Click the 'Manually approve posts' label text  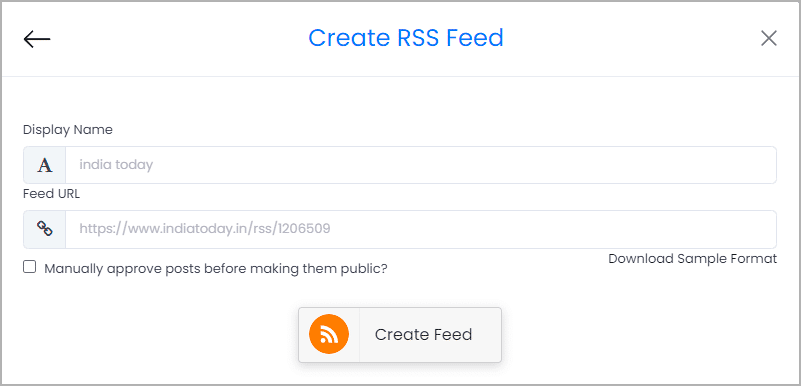pos(216,269)
